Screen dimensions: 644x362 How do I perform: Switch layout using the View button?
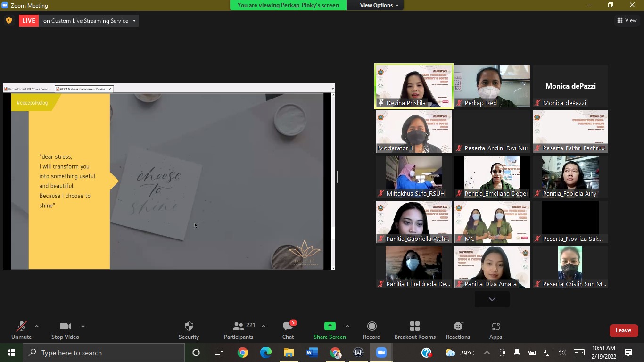(x=627, y=20)
